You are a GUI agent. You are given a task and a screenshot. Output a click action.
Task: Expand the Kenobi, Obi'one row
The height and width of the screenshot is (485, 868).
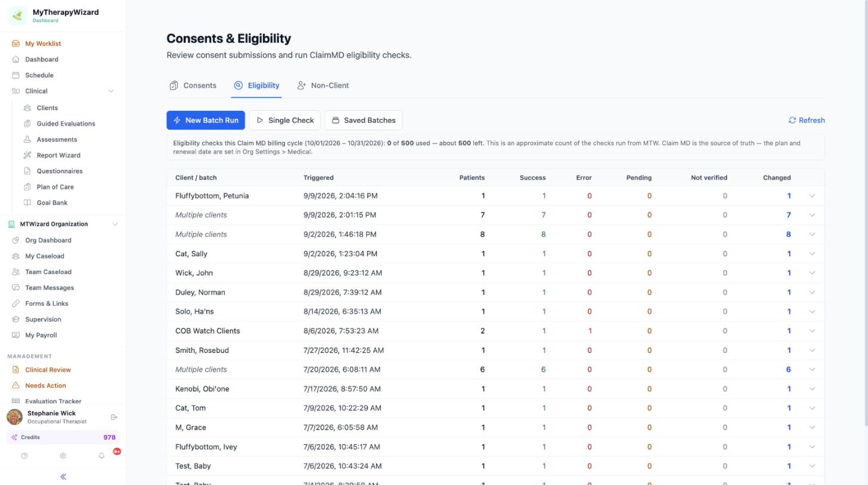812,389
